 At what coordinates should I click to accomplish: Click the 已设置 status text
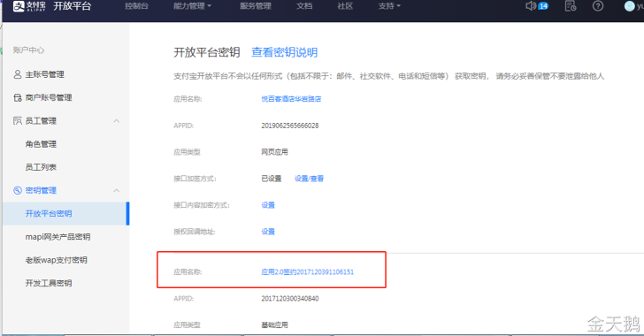coord(272,179)
